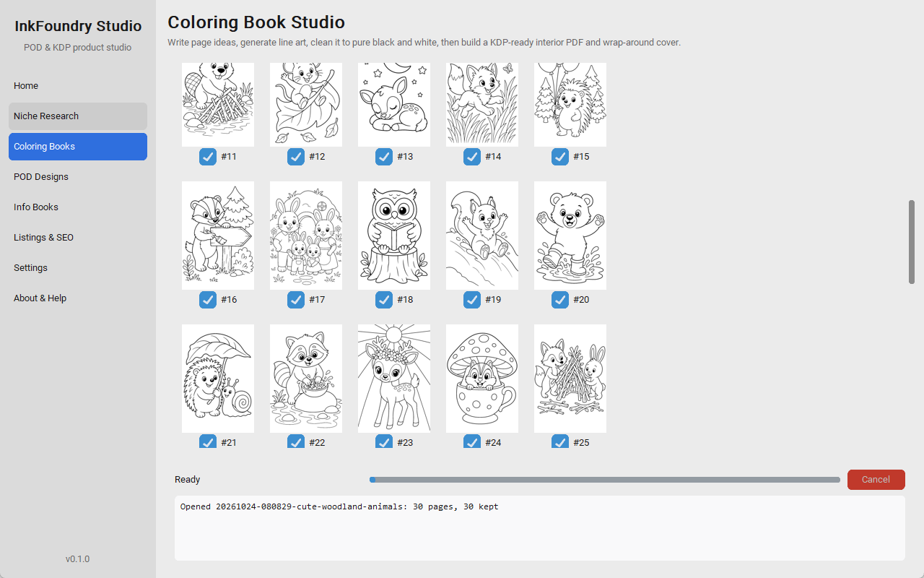
Task: Open Settings from the sidebar
Action: tap(78, 268)
